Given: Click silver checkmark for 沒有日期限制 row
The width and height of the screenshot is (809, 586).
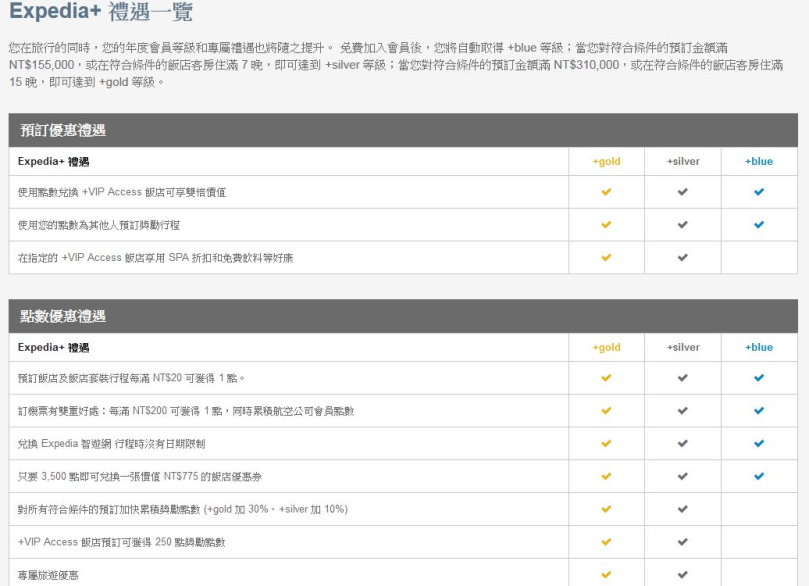Looking at the screenshot, I should coord(683,444).
